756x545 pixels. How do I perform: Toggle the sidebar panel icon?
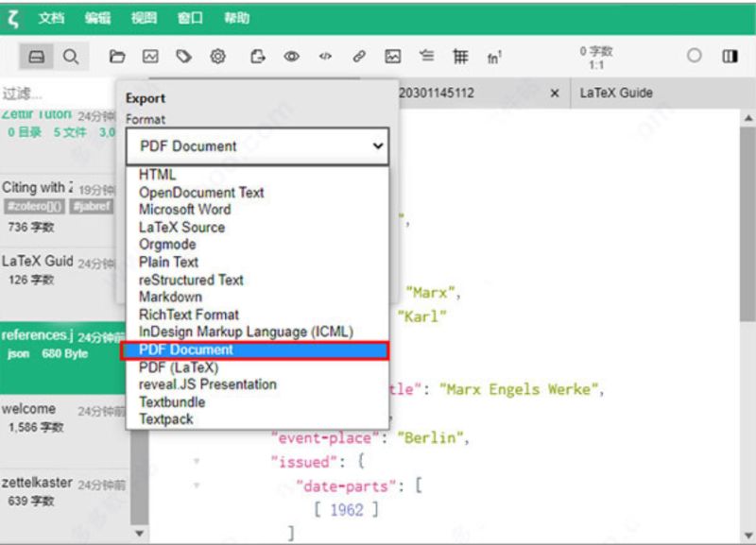730,57
